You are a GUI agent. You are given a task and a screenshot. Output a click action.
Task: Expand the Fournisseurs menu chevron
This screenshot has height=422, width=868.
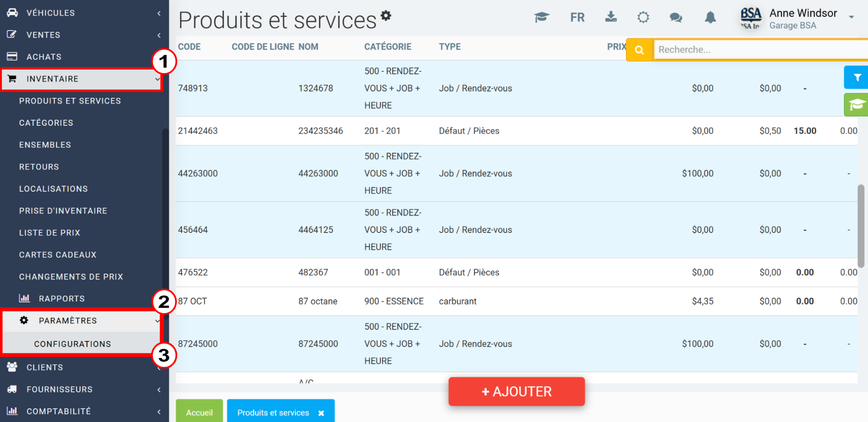pos(159,390)
